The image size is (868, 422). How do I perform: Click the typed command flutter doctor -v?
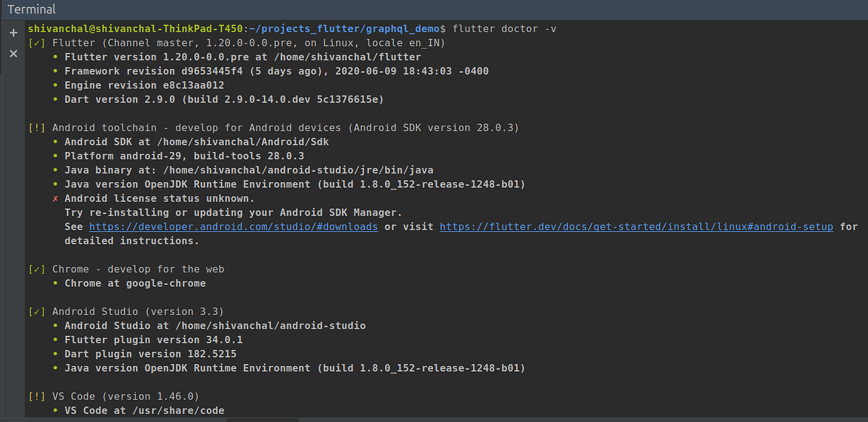[505, 29]
